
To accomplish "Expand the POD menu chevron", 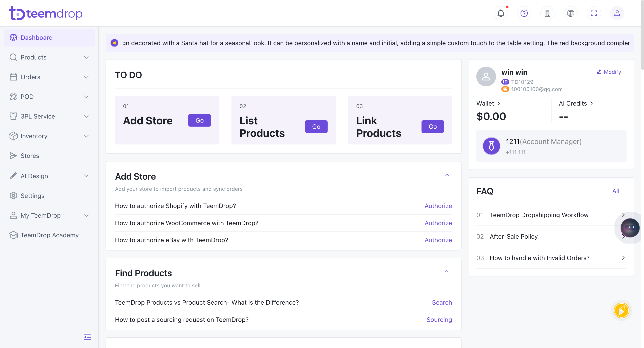I will [x=86, y=97].
